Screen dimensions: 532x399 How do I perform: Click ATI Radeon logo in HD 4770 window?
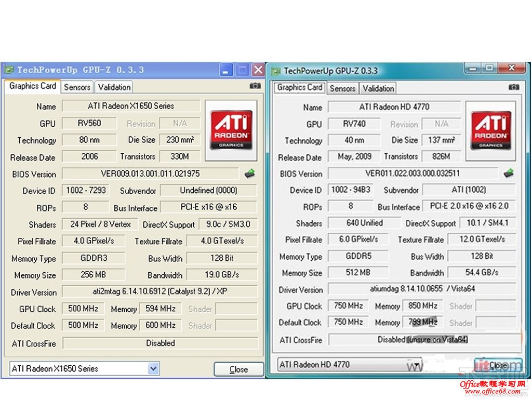pos(490,130)
